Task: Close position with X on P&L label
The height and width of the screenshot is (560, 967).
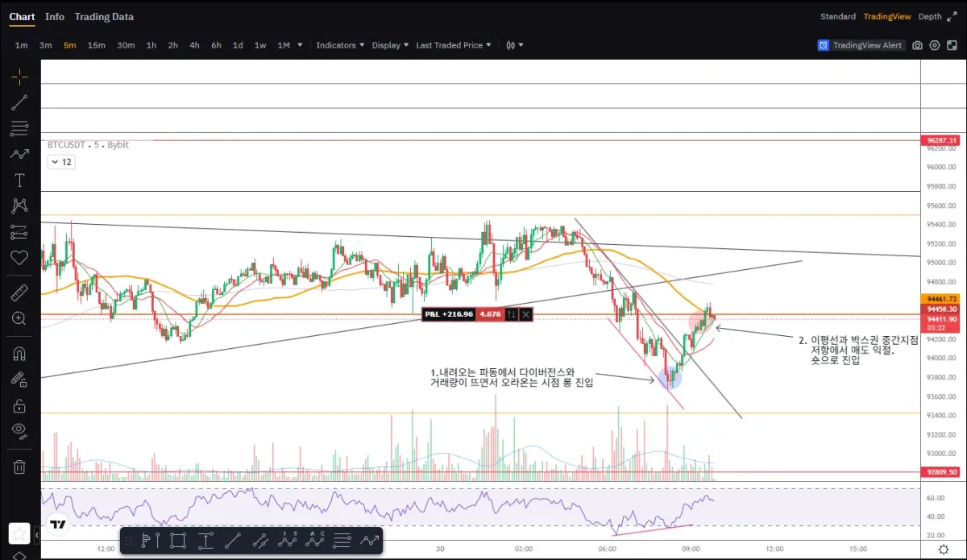Action: click(x=525, y=314)
